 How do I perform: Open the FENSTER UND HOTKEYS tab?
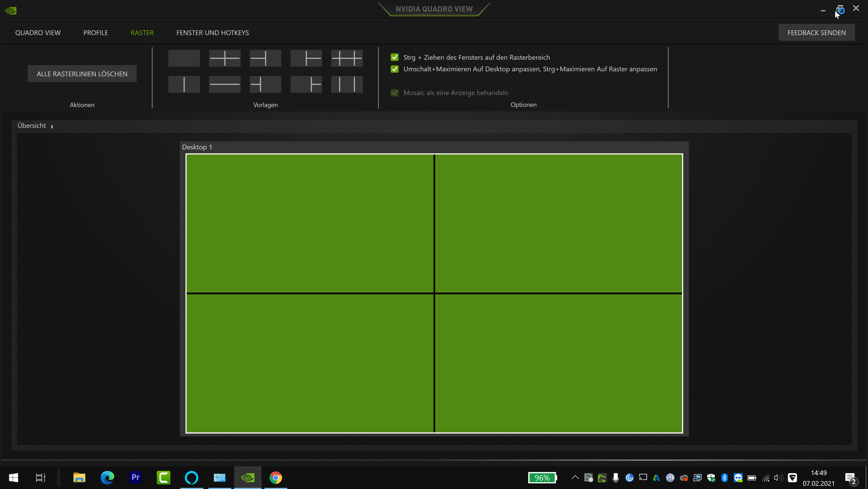(x=212, y=33)
